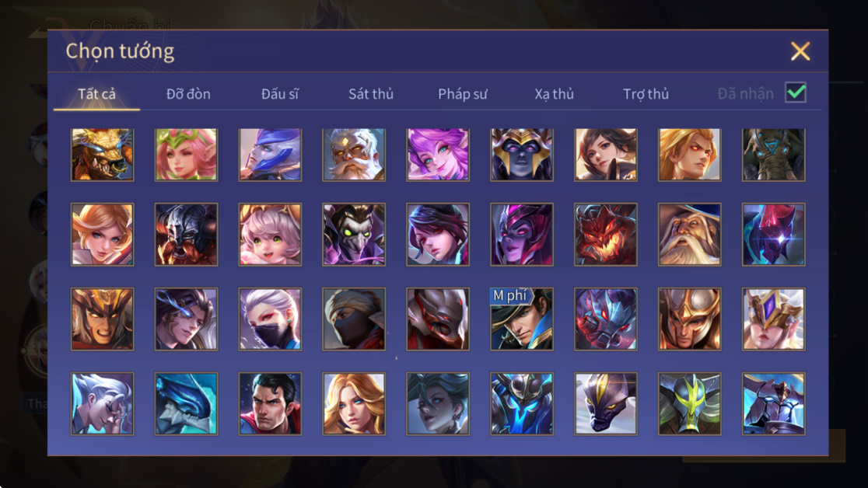
Task: Pick the masked silver-haired ninja hero
Action: [270, 319]
